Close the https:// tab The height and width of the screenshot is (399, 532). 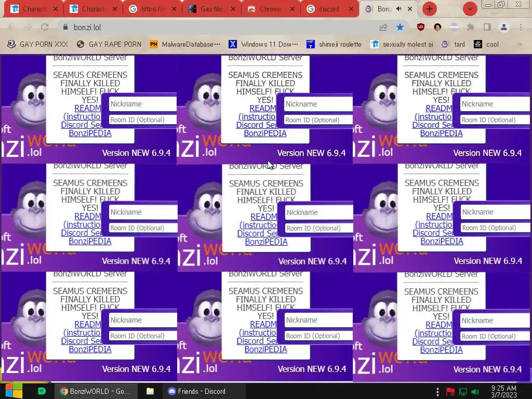(174, 9)
